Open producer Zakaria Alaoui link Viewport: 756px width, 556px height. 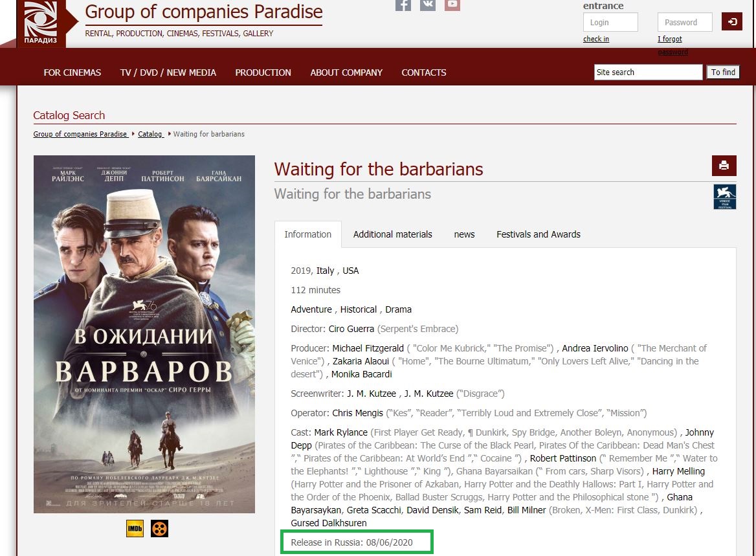pos(361,361)
